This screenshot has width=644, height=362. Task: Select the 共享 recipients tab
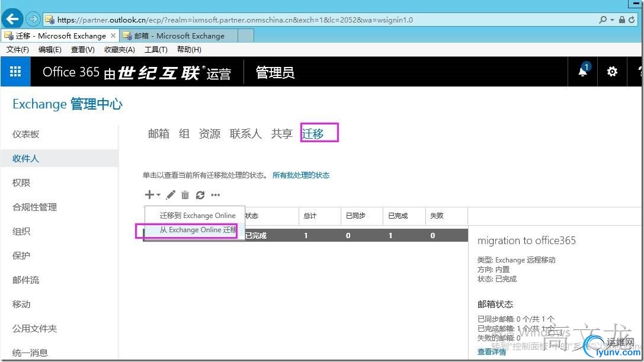click(282, 133)
